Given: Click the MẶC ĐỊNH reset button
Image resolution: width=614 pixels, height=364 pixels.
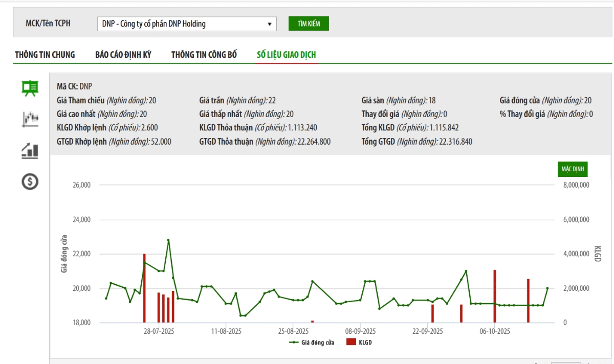Looking at the screenshot, I should (x=573, y=169).
